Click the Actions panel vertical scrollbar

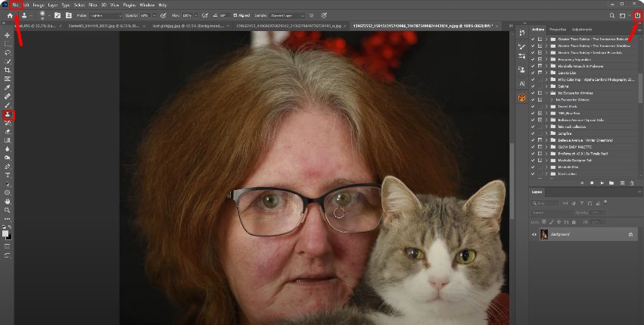coord(641,89)
